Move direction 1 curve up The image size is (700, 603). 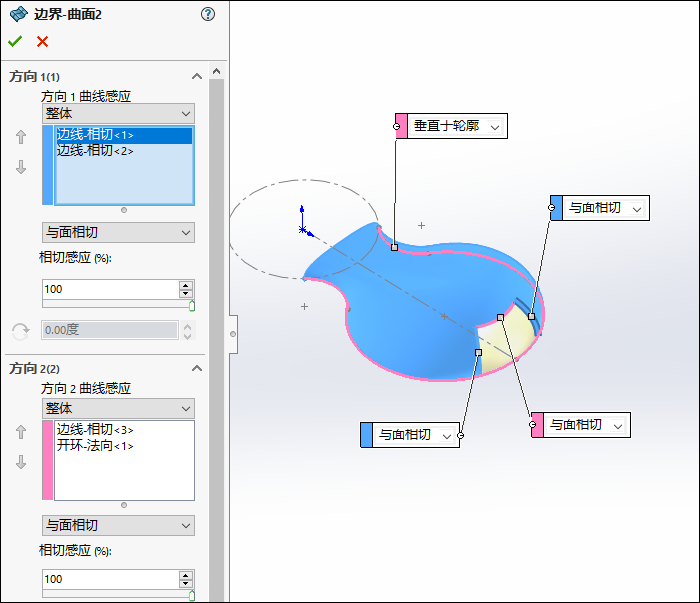click(21, 137)
